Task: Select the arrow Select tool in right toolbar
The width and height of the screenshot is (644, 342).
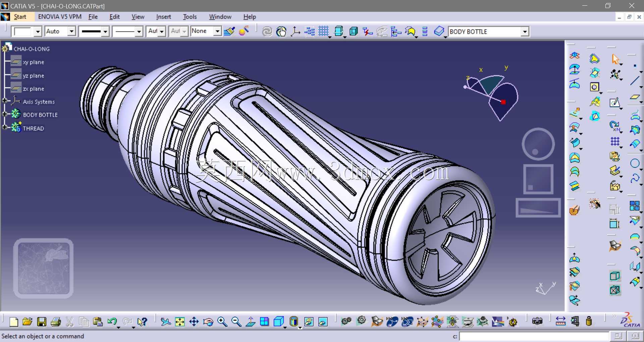Action: (615, 59)
